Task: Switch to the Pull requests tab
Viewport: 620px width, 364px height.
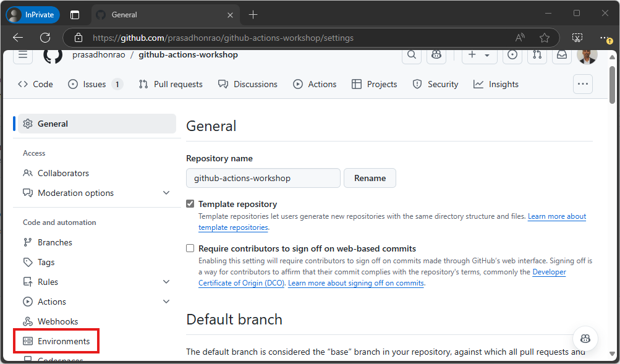Action: click(x=170, y=83)
